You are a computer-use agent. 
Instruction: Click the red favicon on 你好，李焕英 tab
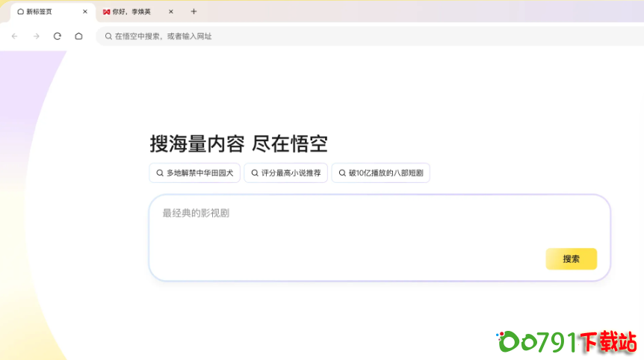106,12
